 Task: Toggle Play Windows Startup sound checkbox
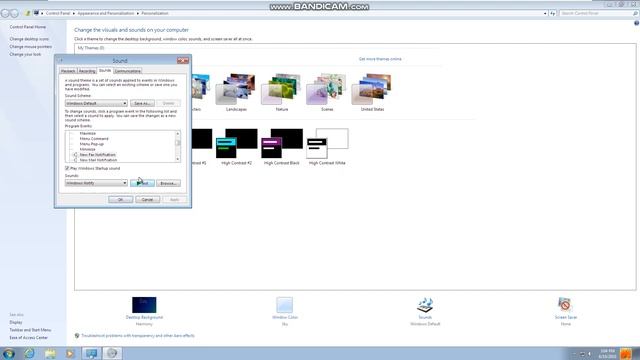click(x=67, y=168)
